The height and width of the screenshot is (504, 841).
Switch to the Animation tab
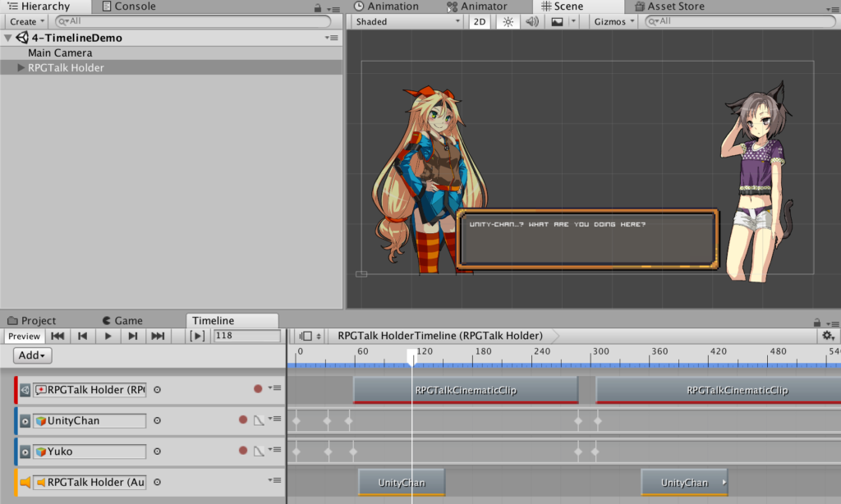click(386, 7)
